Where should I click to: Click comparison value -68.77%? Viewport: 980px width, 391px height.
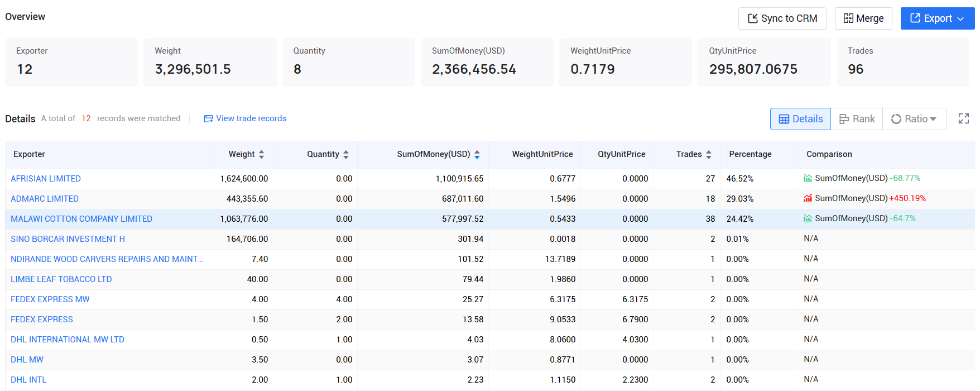[x=905, y=178]
